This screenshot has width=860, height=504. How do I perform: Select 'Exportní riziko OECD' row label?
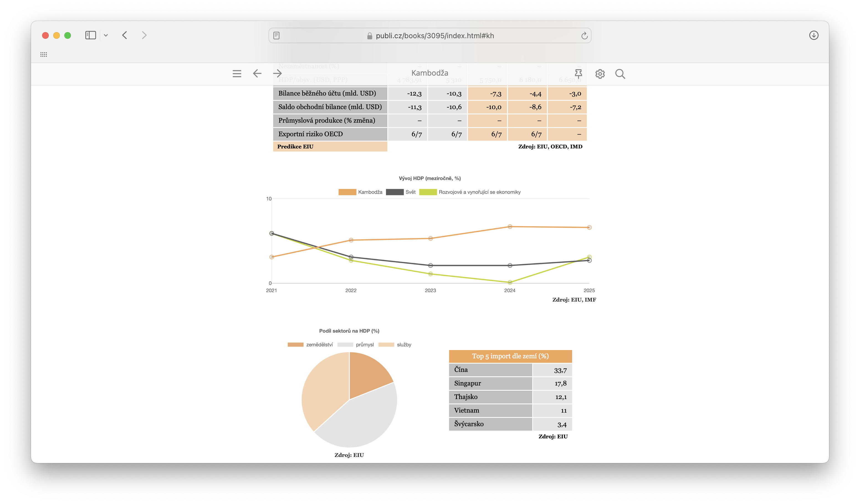(x=310, y=134)
